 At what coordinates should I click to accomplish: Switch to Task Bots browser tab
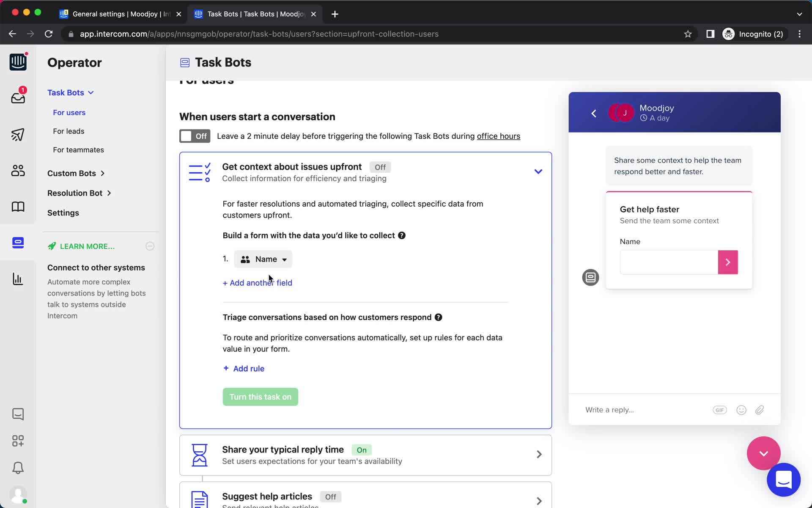pyautogui.click(x=255, y=14)
